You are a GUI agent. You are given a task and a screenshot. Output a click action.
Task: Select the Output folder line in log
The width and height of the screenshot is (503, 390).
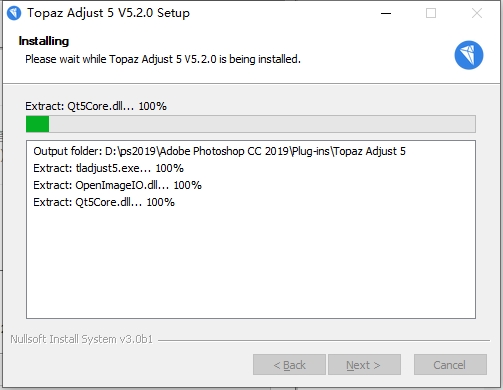pos(219,151)
